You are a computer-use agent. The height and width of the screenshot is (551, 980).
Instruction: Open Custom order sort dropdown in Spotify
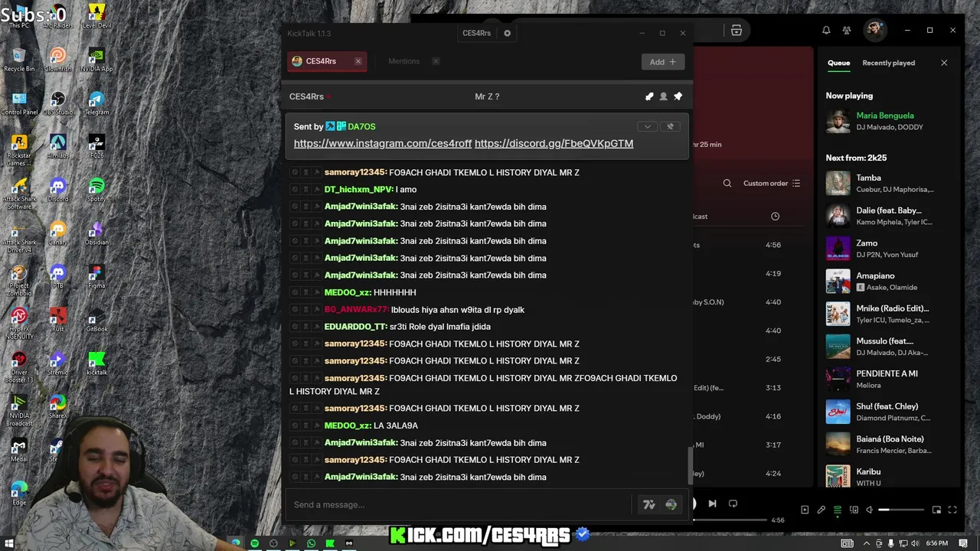click(772, 183)
